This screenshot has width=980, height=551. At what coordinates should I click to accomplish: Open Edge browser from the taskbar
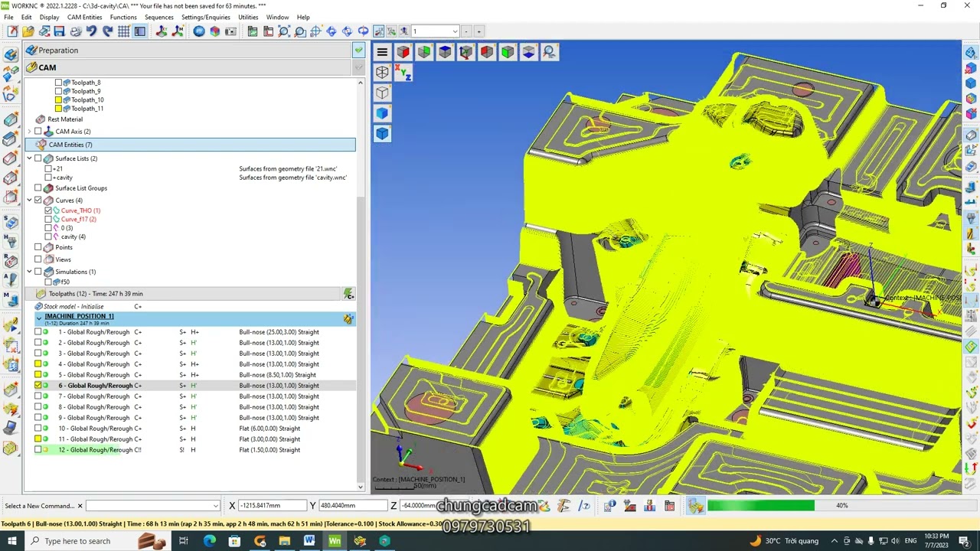pos(209,541)
